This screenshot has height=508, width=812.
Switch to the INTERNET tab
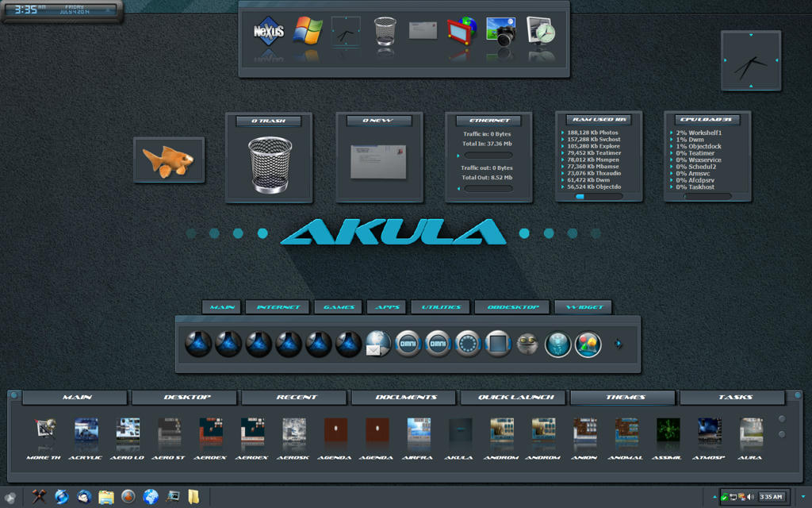click(278, 307)
